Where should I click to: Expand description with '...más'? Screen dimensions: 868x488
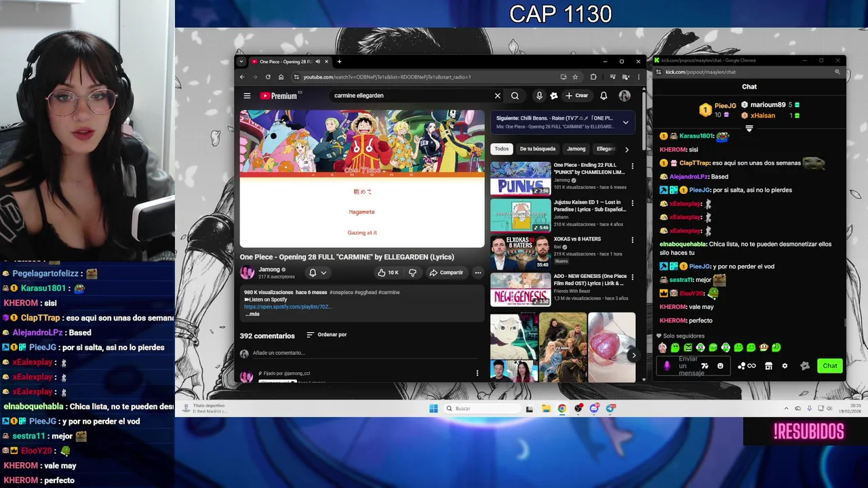click(252, 314)
